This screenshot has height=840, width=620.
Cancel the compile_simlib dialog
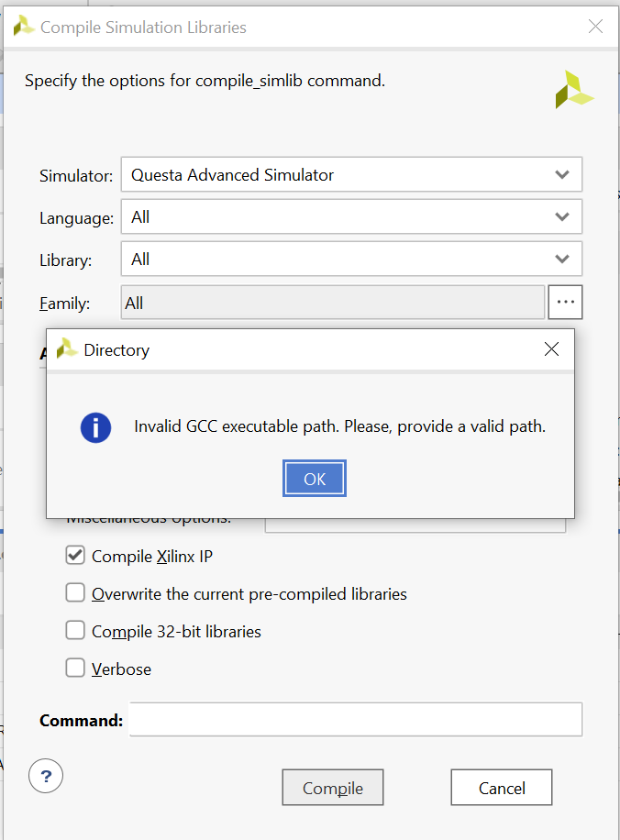(x=501, y=787)
